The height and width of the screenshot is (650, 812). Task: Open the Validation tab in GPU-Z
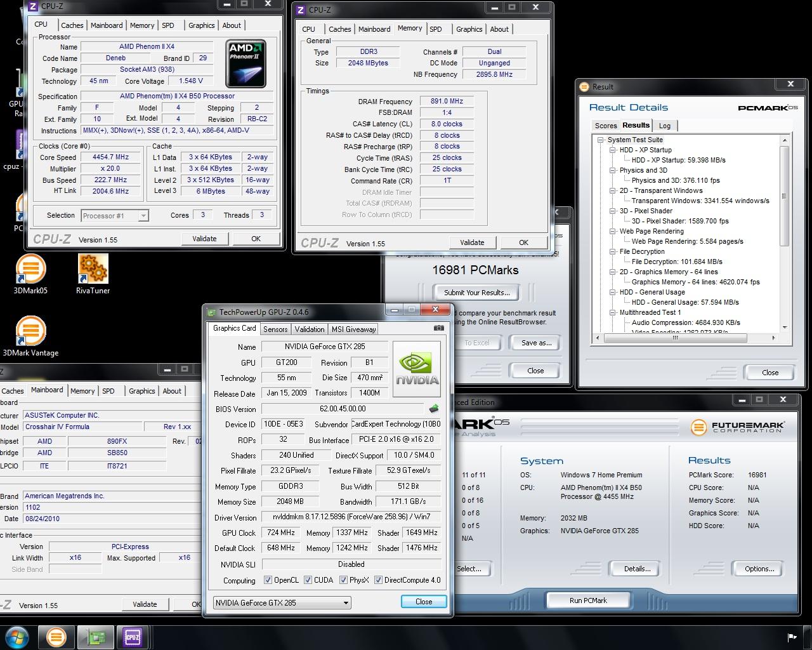pos(310,329)
